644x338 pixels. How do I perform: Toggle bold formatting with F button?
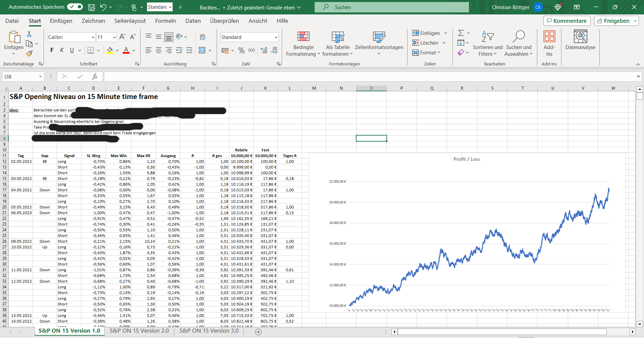tap(52, 50)
